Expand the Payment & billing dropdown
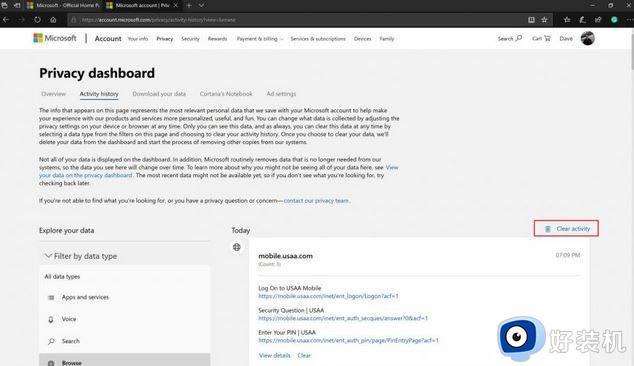This screenshot has width=634, height=366. click(x=260, y=39)
